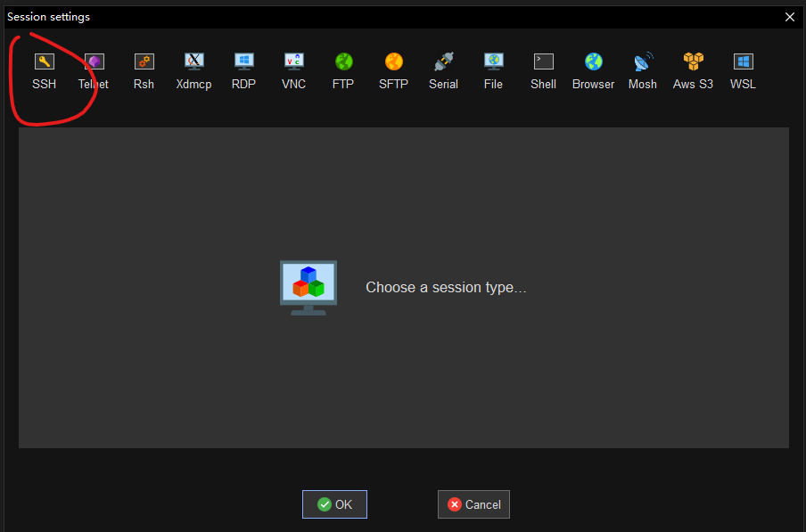The image size is (806, 532).
Task: Select the Telnet session type
Action: pyautogui.click(x=94, y=71)
